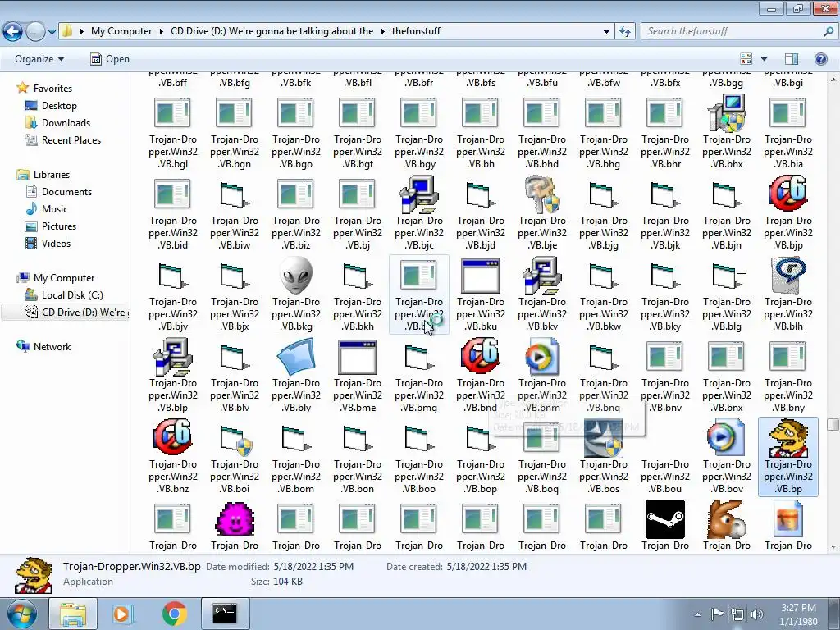The width and height of the screenshot is (840, 630).
Task: Open the Organize menu
Action: point(39,59)
